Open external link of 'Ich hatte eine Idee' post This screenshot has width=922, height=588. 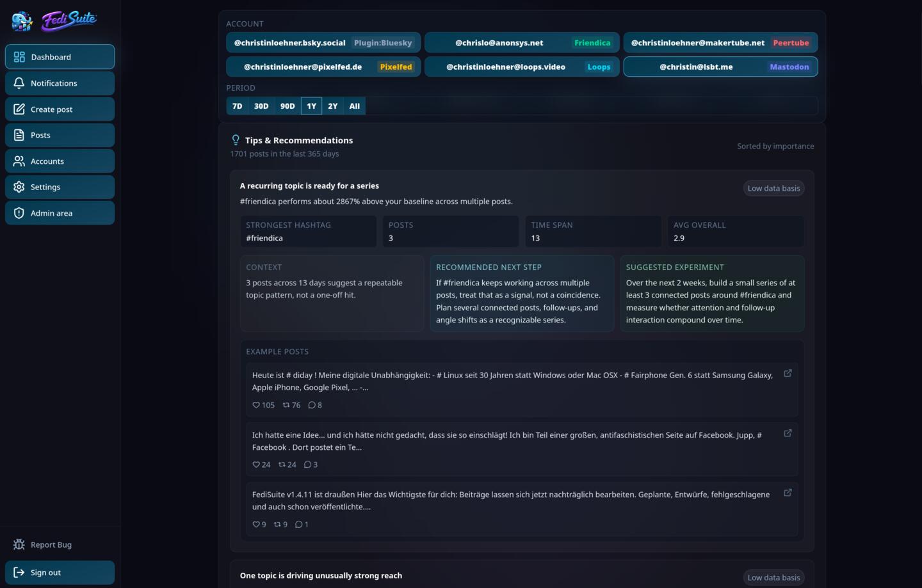click(788, 433)
